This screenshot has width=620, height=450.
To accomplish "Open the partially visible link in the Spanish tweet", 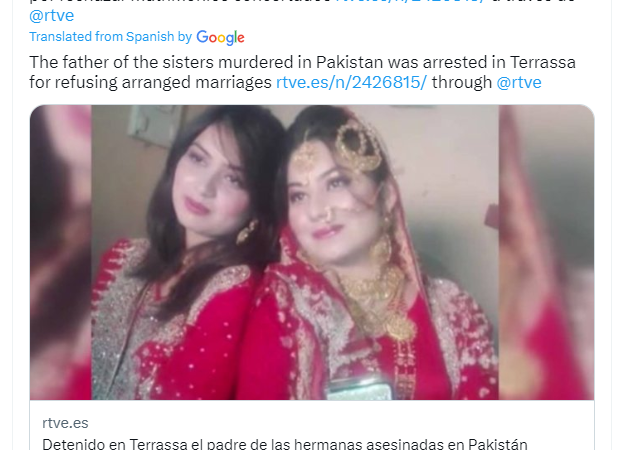I will (410, 2).
